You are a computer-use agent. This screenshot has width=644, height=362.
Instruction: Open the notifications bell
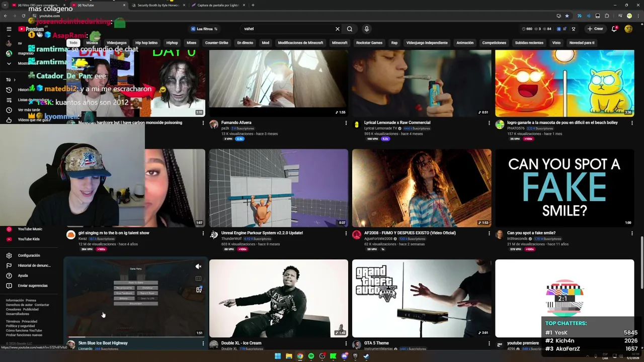614,29
